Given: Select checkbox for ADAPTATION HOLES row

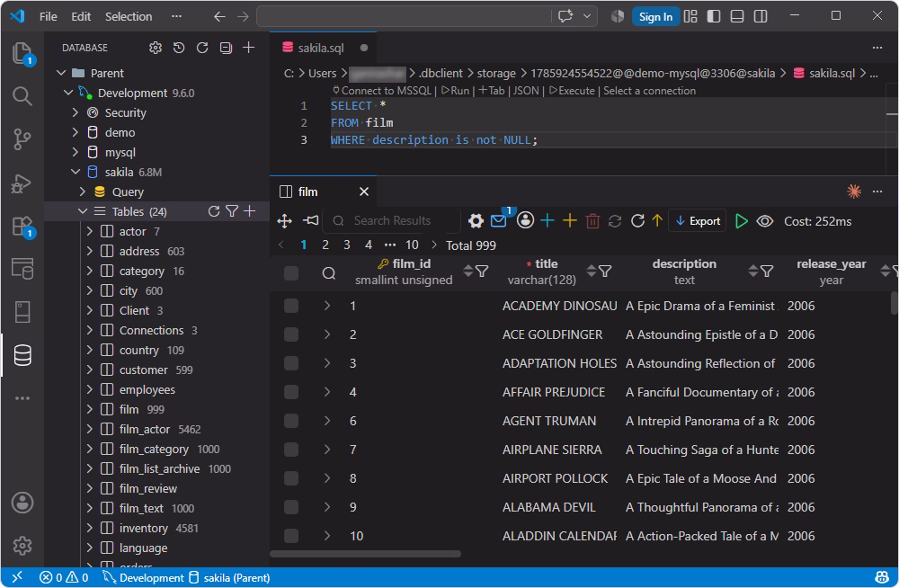Looking at the screenshot, I should pyautogui.click(x=291, y=363).
